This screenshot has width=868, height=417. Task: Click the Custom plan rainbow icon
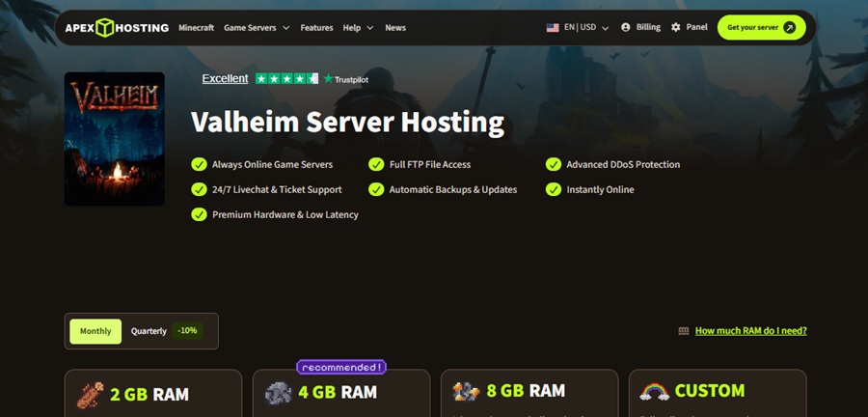coord(654,392)
